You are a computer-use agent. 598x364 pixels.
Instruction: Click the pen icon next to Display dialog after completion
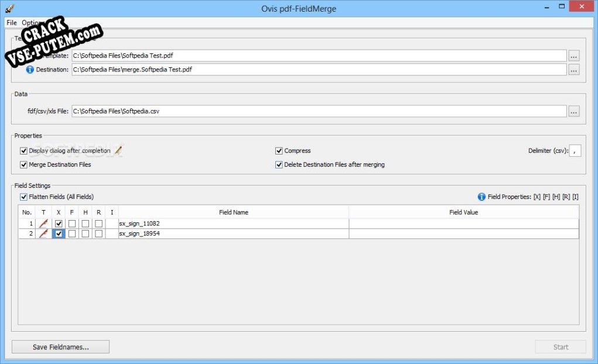point(117,150)
